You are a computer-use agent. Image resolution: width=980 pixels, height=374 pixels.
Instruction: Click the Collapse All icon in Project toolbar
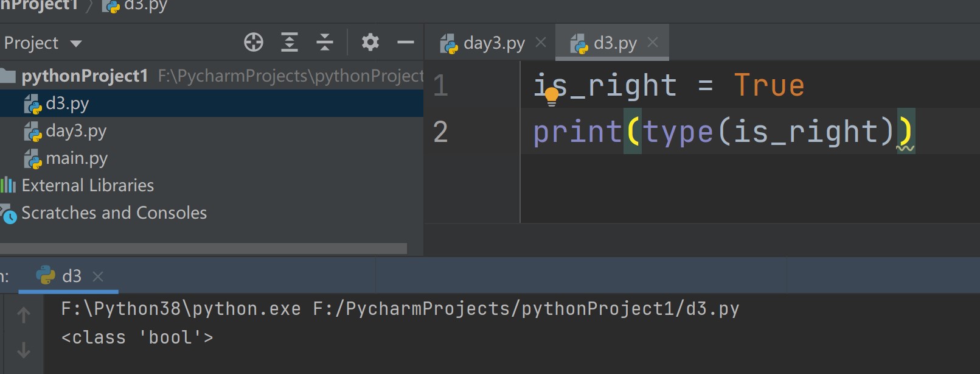(325, 43)
